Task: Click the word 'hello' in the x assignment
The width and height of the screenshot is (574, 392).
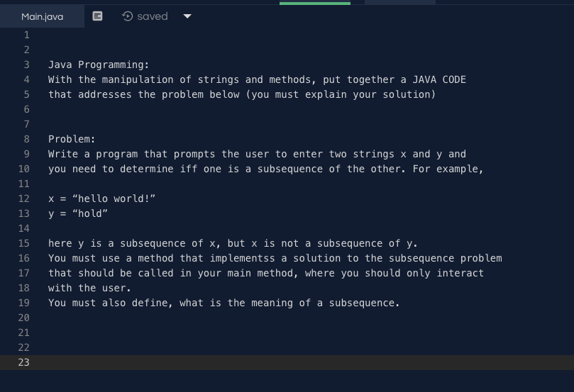Action: coord(93,198)
